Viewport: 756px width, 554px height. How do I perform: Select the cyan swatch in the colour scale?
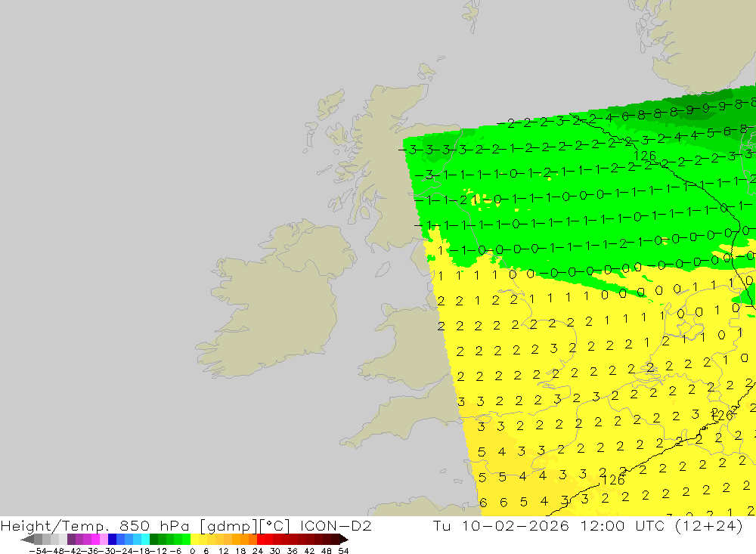coord(146,539)
